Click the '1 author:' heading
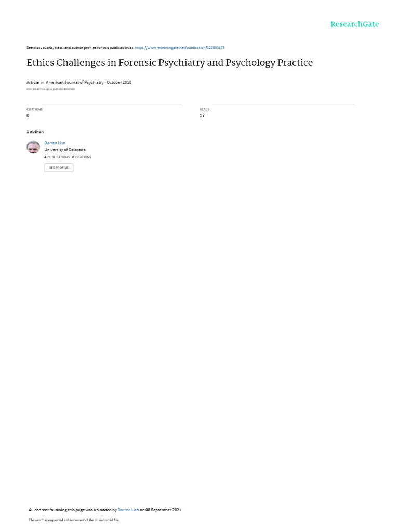The image size is (399, 532). point(35,131)
